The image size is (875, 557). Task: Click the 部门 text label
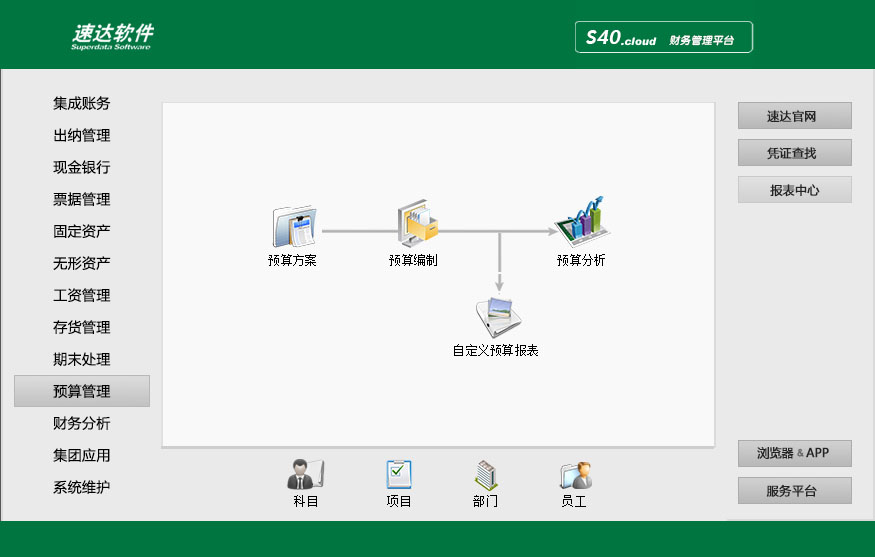pyautogui.click(x=485, y=501)
